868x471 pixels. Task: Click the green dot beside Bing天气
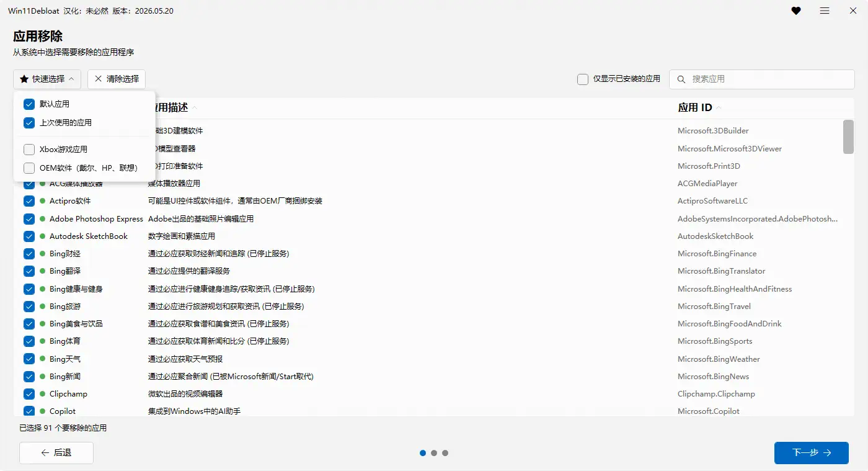tap(43, 359)
